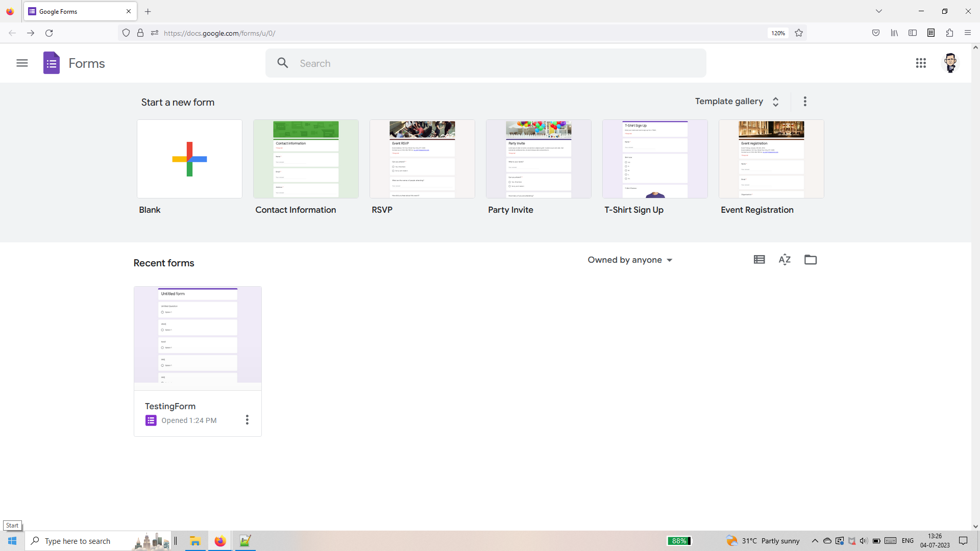Click the volume speaker tray icon
Image resolution: width=980 pixels, height=551 pixels.
tap(864, 541)
